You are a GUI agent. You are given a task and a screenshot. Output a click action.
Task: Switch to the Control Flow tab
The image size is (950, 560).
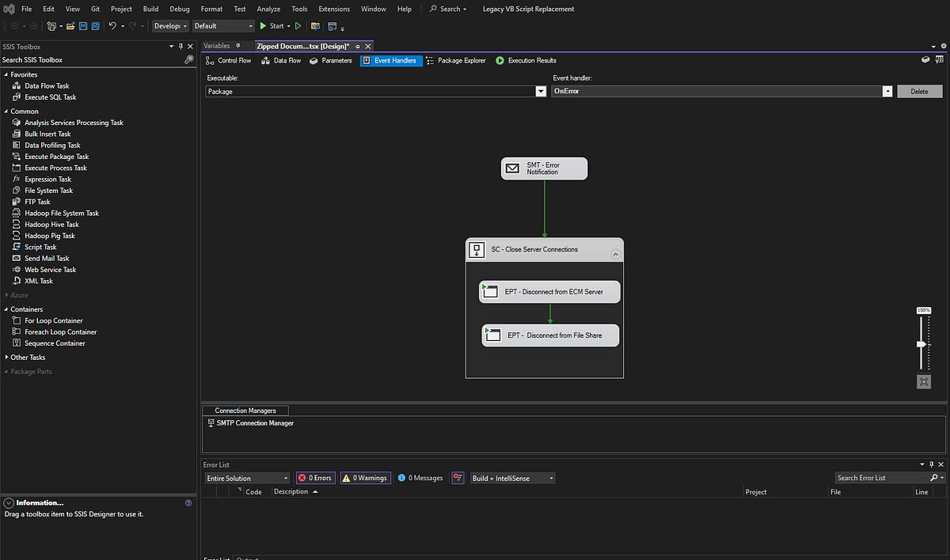pos(228,60)
